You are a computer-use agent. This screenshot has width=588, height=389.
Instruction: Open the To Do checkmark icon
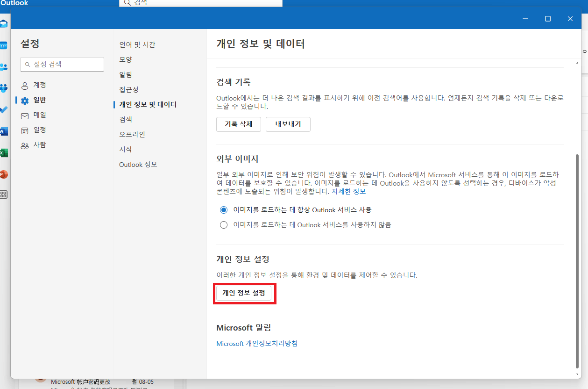point(3,109)
